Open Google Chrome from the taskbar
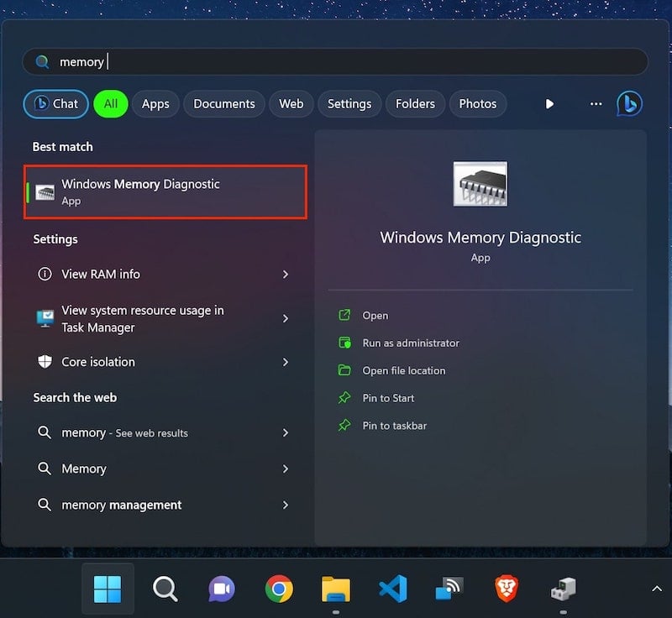Screen dimensions: 672x618 [279, 589]
